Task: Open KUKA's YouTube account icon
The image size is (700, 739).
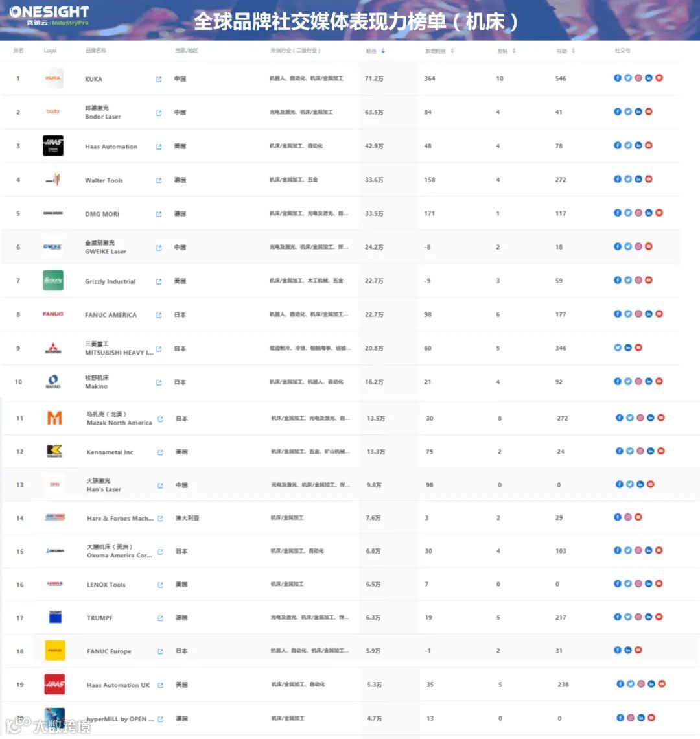Action: [659, 78]
